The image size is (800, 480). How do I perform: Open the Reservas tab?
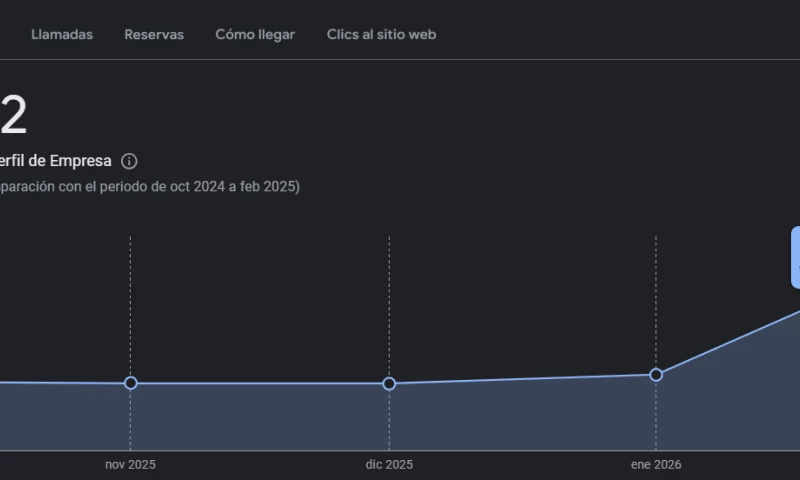click(x=154, y=35)
